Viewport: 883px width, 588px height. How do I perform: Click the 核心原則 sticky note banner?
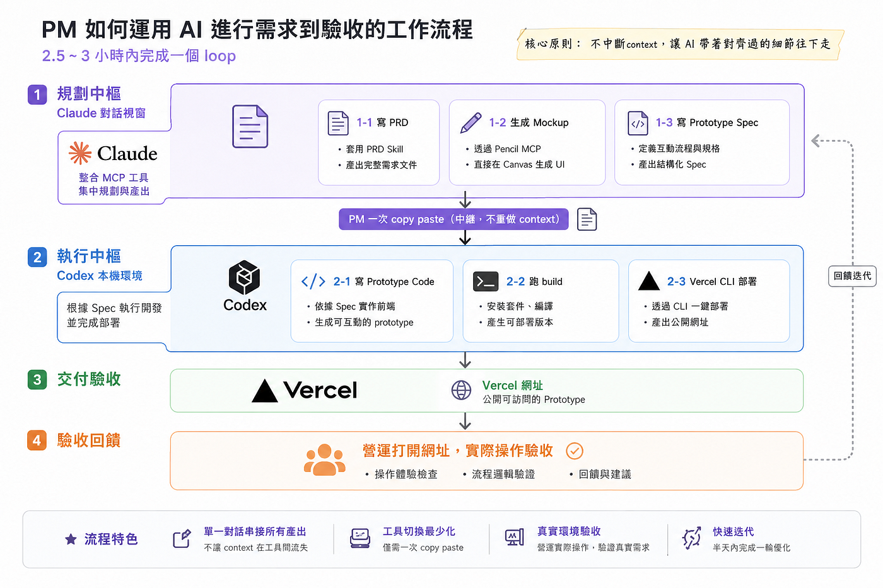pos(680,44)
